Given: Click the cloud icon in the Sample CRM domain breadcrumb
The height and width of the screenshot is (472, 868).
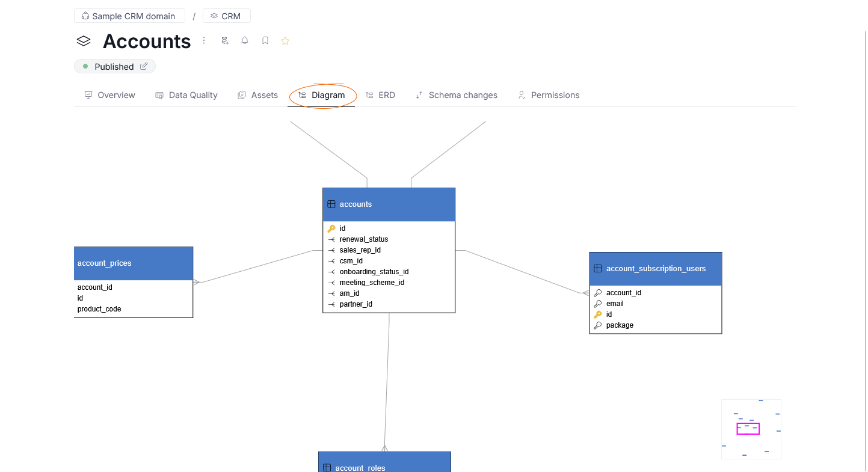Looking at the screenshot, I should (x=85, y=16).
